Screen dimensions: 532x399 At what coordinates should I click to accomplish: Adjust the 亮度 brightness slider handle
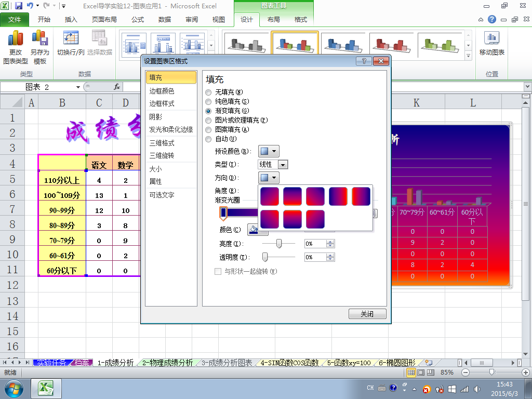click(x=279, y=244)
